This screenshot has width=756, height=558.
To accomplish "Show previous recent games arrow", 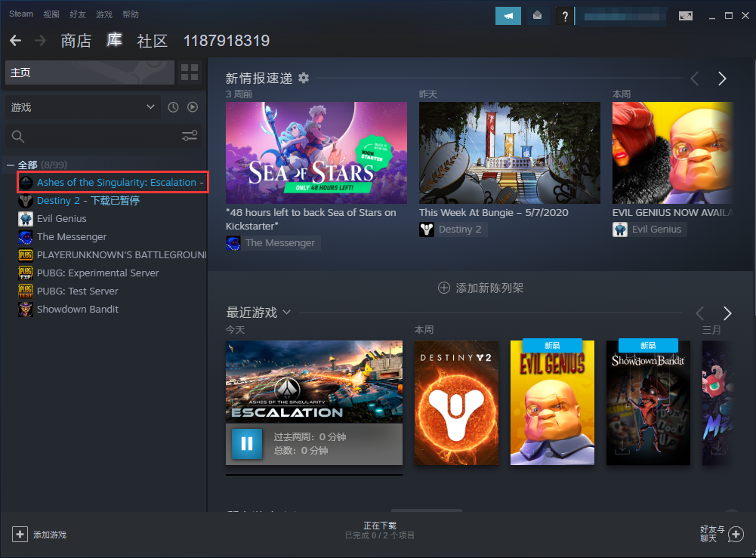I will pos(700,313).
